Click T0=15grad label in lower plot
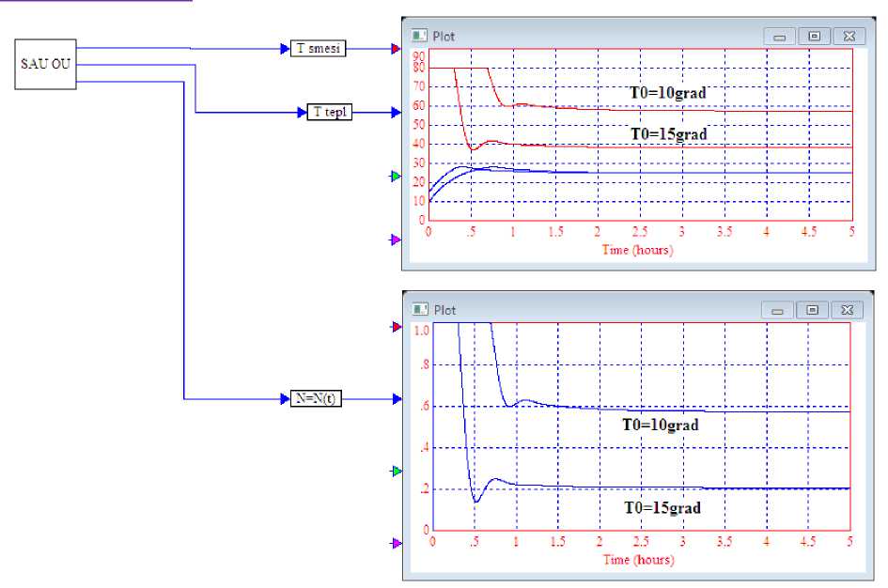Image resolution: width=888 pixels, height=588 pixels. pos(662,507)
